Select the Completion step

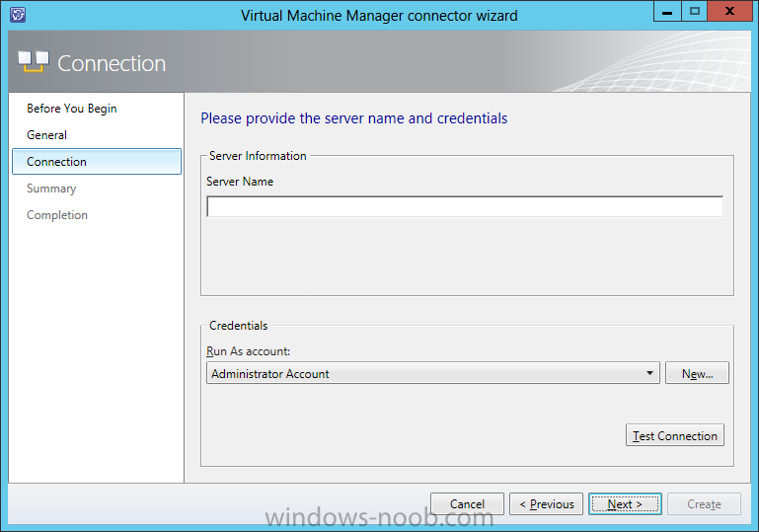[x=57, y=215]
